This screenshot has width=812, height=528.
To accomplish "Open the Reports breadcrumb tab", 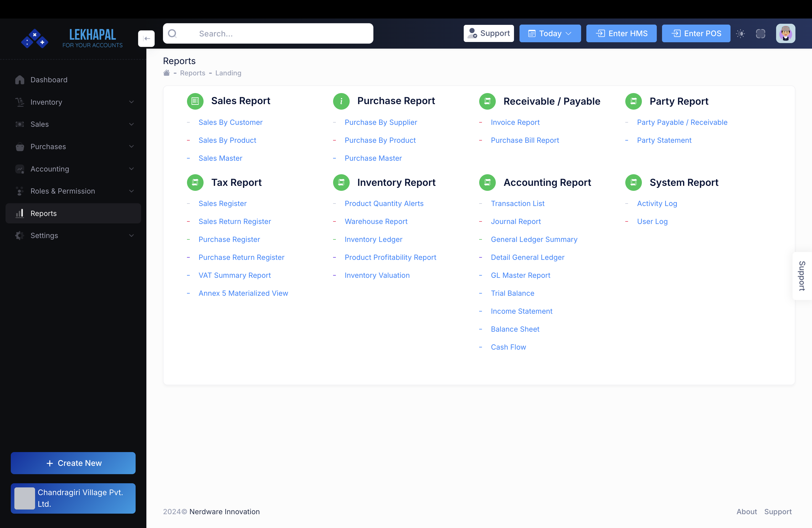I will [x=193, y=73].
